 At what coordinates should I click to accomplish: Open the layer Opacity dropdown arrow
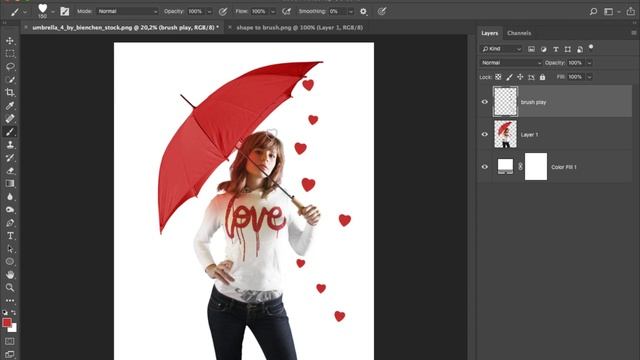(x=589, y=63)
